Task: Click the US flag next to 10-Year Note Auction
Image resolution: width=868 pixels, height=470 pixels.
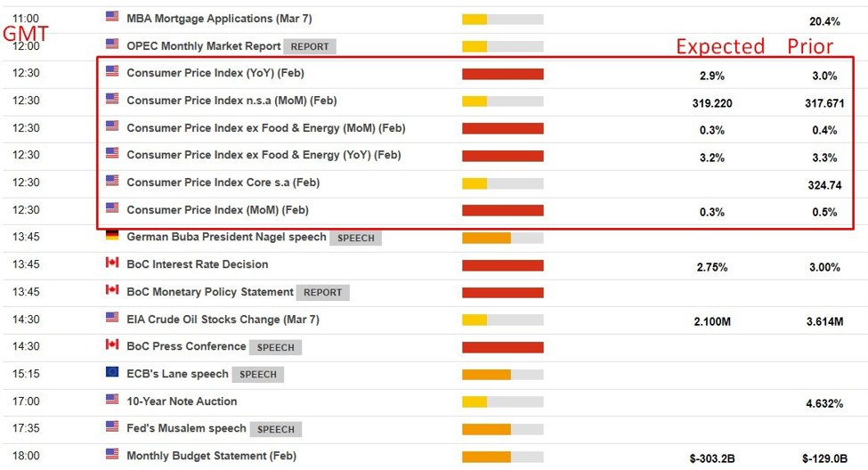Action: click(112, 399)
